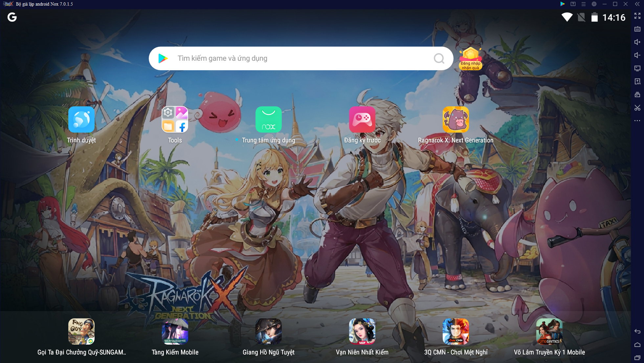The image size is (644, 363).
Task: Open Nox settings gear
Action: click(594, 4)
